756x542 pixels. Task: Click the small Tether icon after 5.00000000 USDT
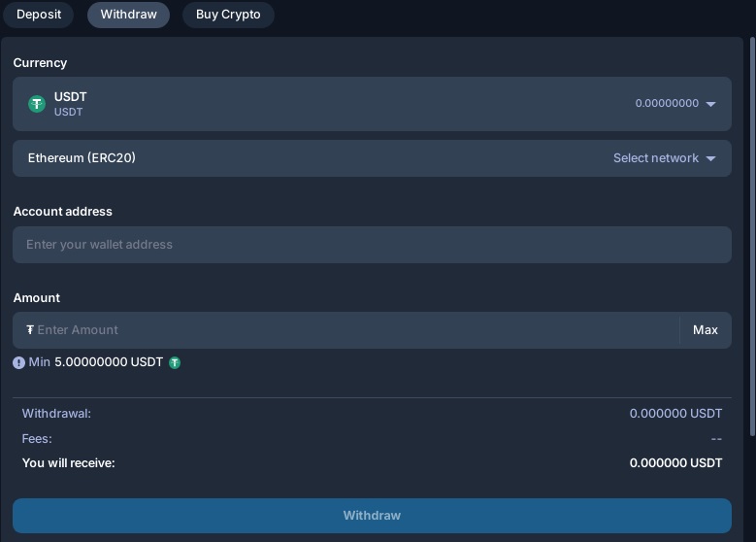(x=175, y=362)
